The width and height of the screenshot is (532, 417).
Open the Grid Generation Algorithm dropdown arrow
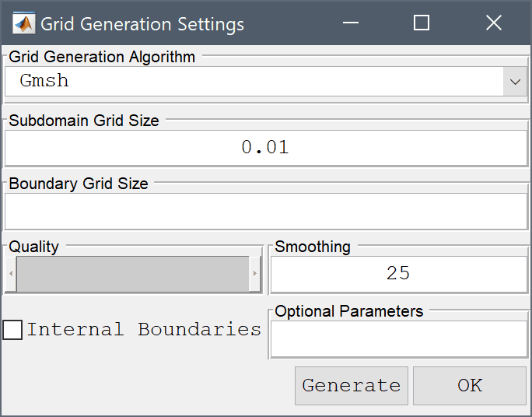[x=515, y=82]
